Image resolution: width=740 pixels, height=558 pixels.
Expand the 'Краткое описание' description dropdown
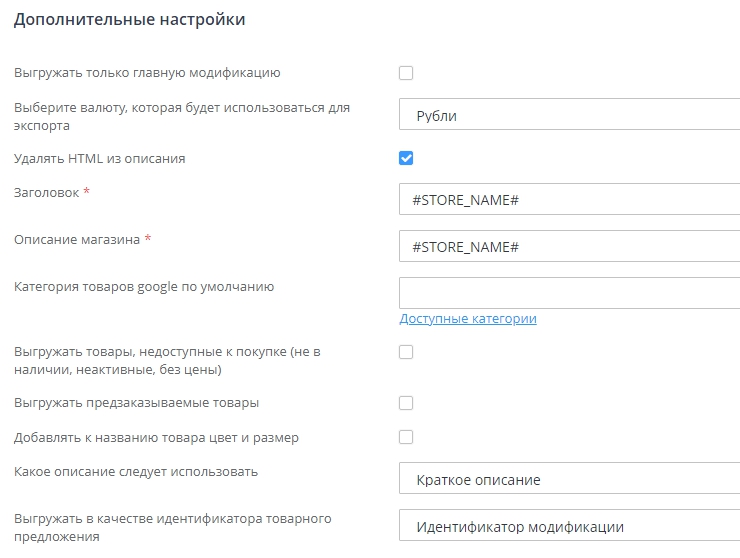pyautogui.click(x=568, y=480)
